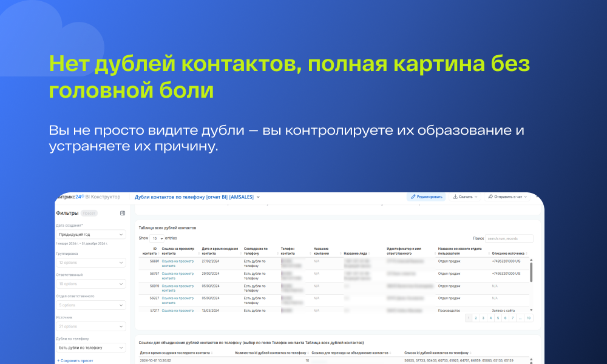Image resolution: width=607 pixels, height=364 pixels.
Task: Sort by Дата и время создания последнего контакта
Action: click(x=212, y=353)
